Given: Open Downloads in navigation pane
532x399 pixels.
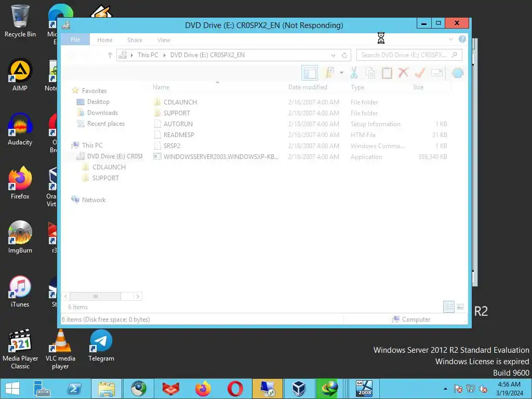Looking at the screenshot, I should point(102,112).
